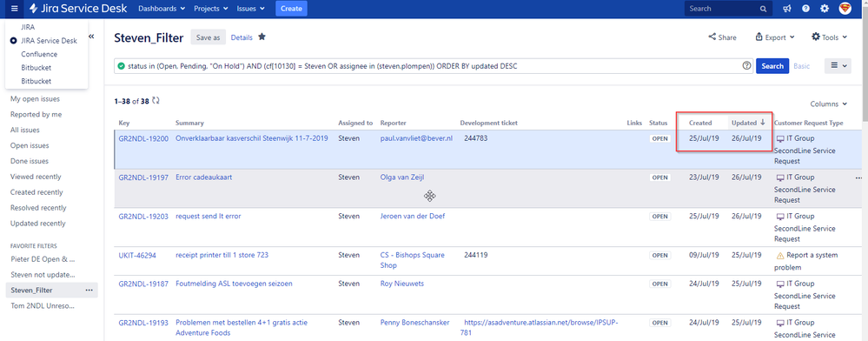Click the refresh results icon
The width and height of the screenshot is (868, 341).
[x=156, y=101]
